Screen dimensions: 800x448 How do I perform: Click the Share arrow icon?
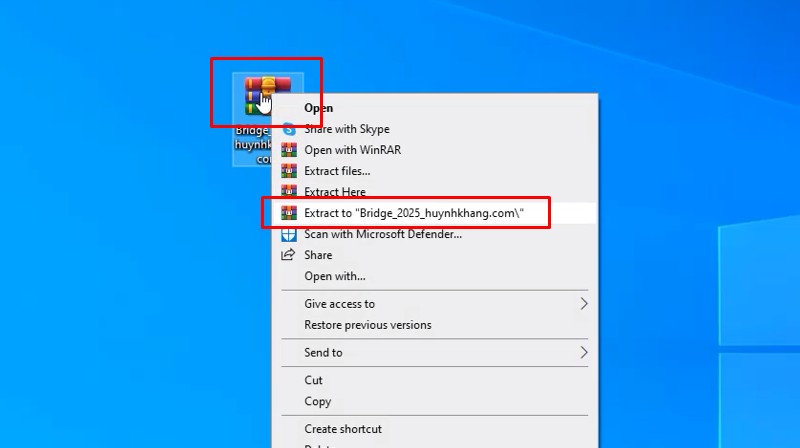click(289, 255)
